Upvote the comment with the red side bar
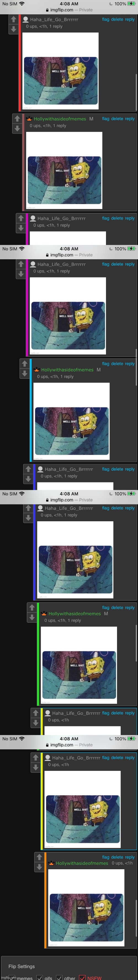Viewport: 138px width, 980px height. coord(13,19)
